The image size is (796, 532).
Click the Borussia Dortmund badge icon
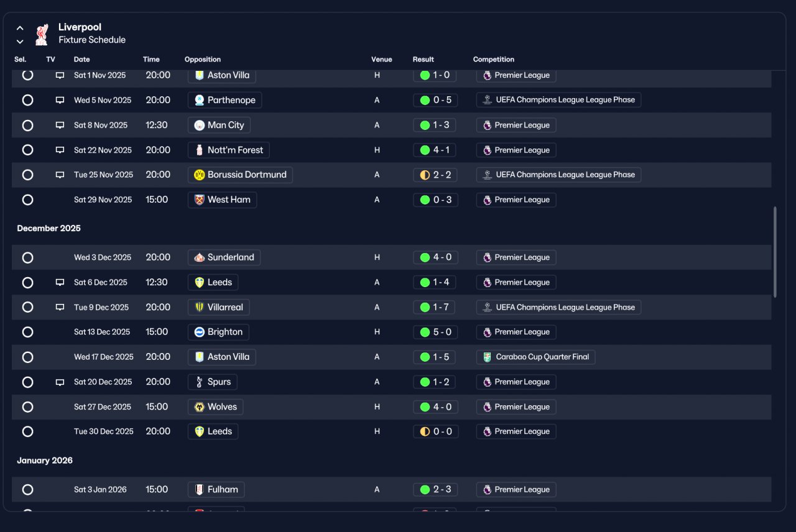pyautogui.click(x=200, y=175)
